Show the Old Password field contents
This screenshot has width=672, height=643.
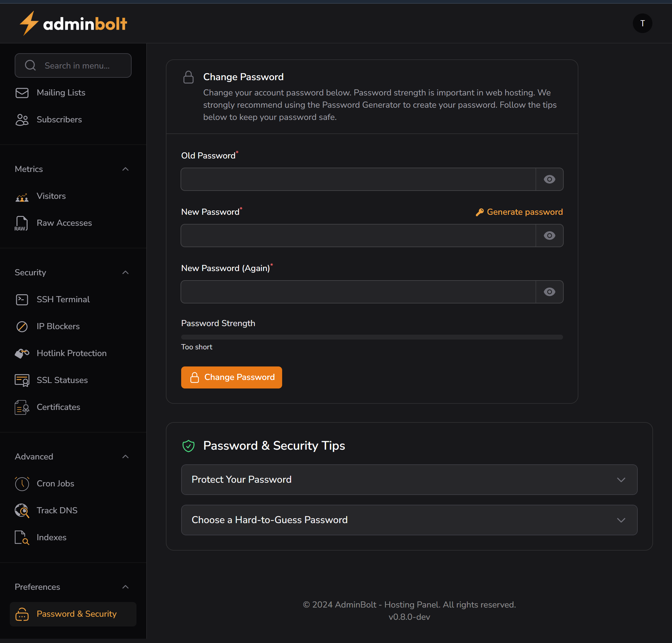[x=549, y=179]
